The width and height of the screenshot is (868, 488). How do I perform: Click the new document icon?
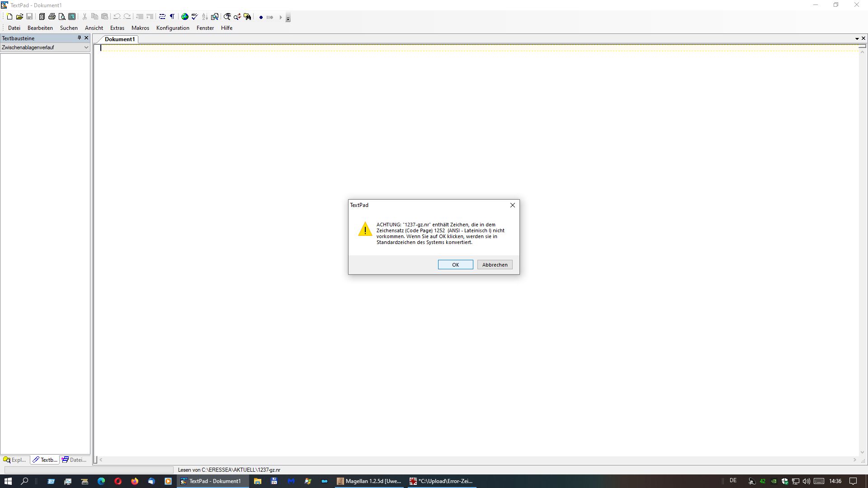click(9, 17)
